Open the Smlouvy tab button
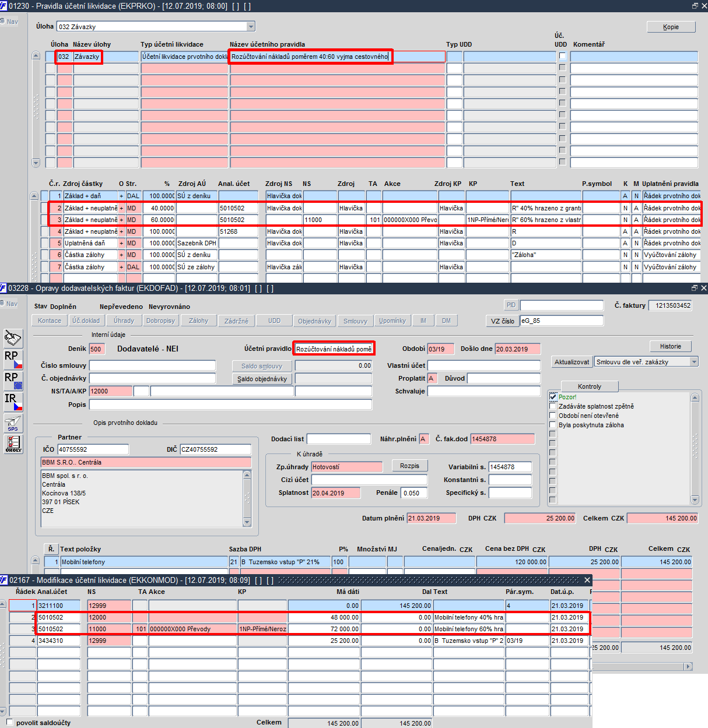This screenshot has height=728, width=708. click(x=355, y=321)
